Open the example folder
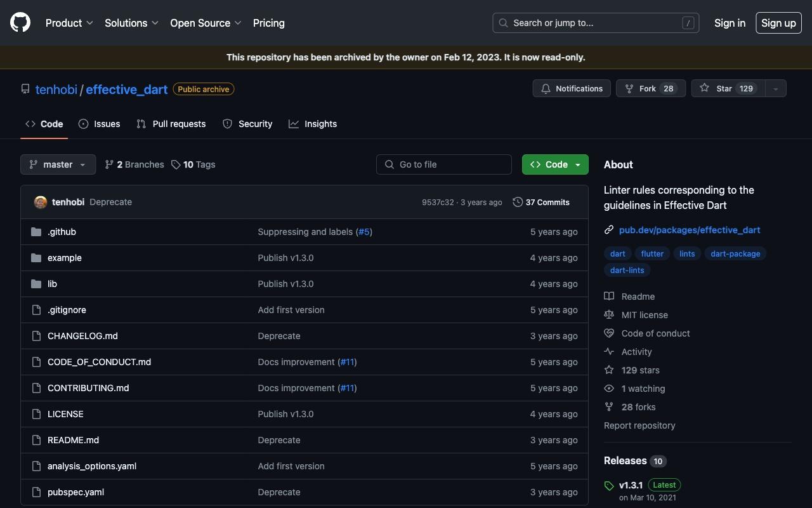 click(x=65, y=258)
